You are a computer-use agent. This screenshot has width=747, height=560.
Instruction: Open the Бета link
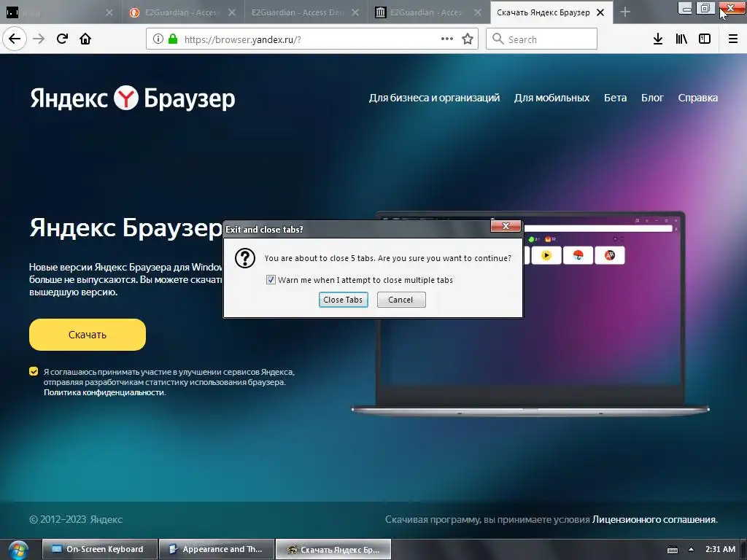pos(615,98)
